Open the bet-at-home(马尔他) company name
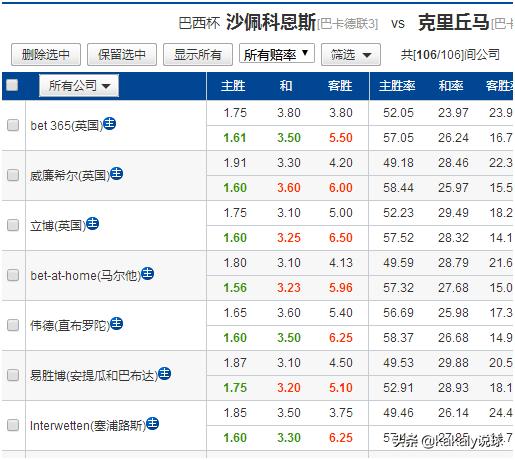This screenshot has width=515, height=460. pyautogui.click(x=85, y=276)
